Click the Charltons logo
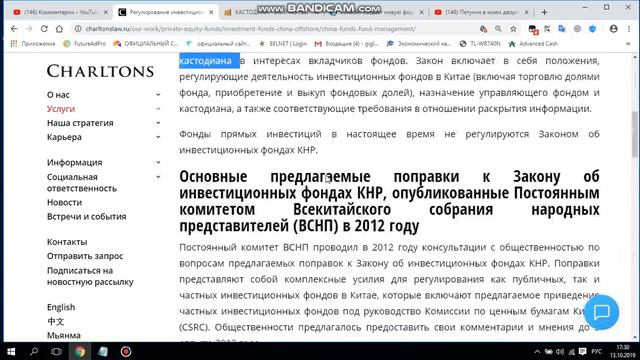 pyautogui.click(x=100, y=71)
